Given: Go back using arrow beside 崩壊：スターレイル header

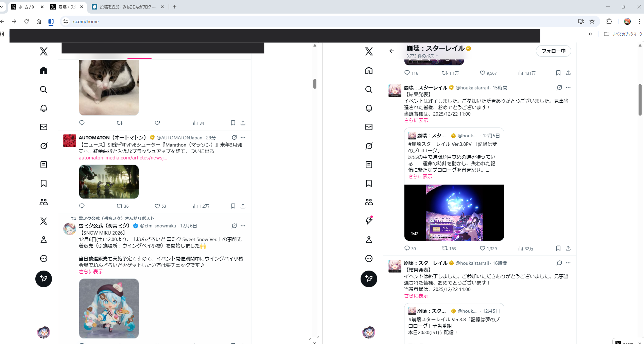Looking at the screenshot, I should click(x=392, y=51).
